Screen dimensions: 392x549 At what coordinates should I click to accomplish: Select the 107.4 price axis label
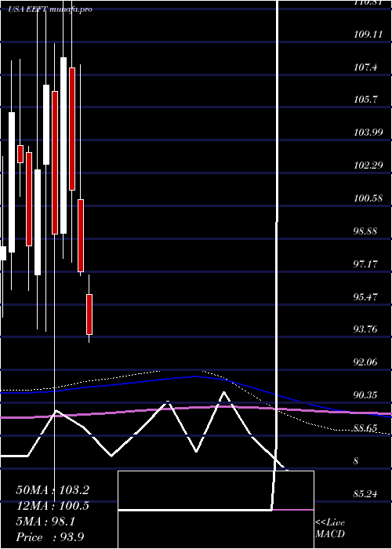point(366,67)
